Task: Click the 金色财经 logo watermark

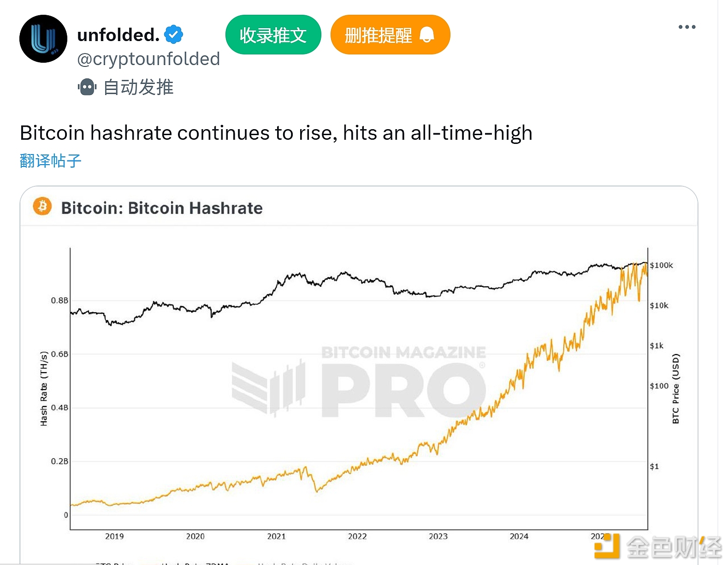Action: [x=657, y=547]
